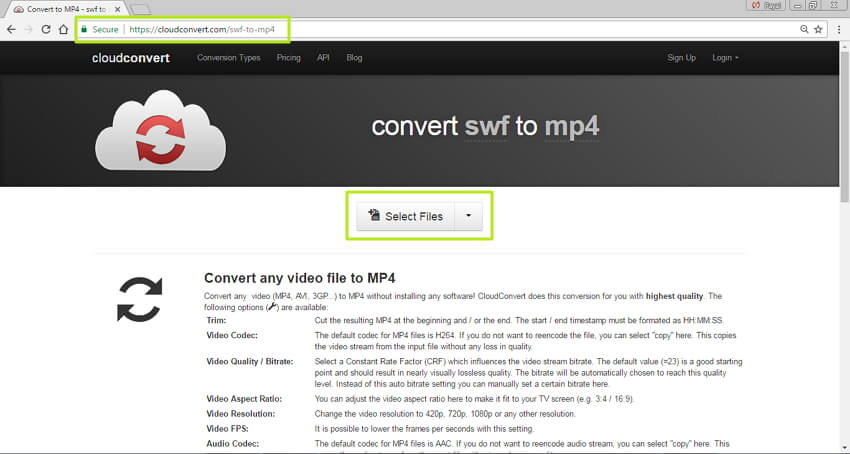Open the Chrome three-dot menu
This screenshot has width=850, height=454.
pyautogui.click(x=839, y=29)
